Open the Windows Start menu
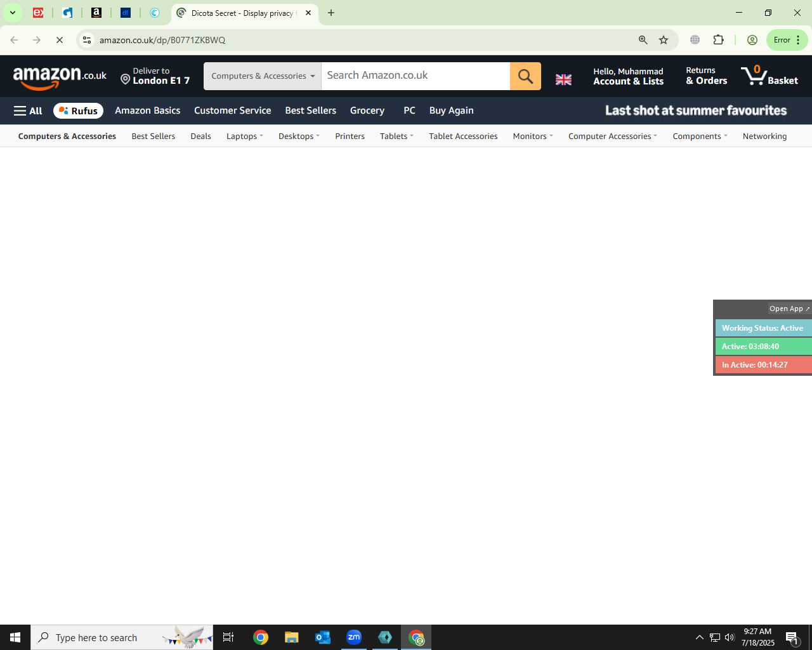The image size is (812, 650). pyautogui.click(x=15, y=637)
